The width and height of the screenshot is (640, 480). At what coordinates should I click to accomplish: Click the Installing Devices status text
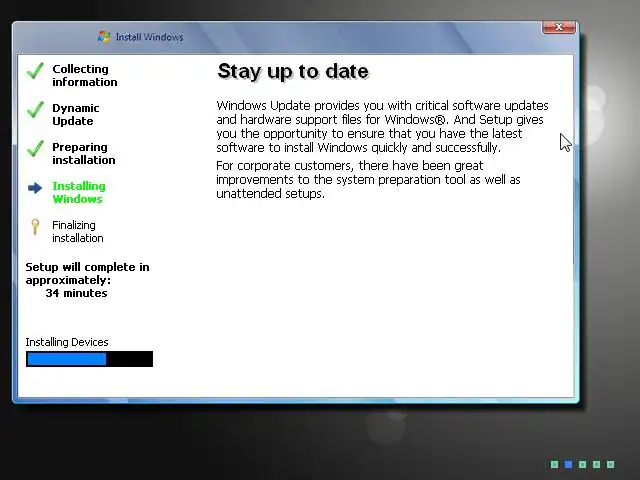pos(67,342)
